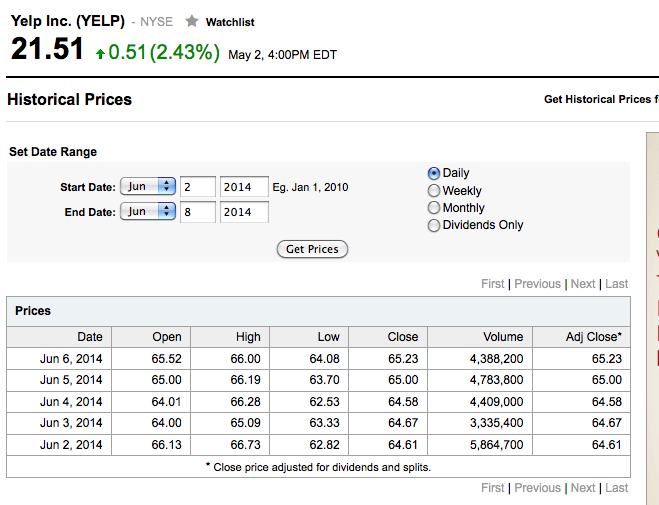The height and width of the screenshot is (505, 659).
Task: Click the Jun 5, 2014 date cell
Action: coord(59,380)
